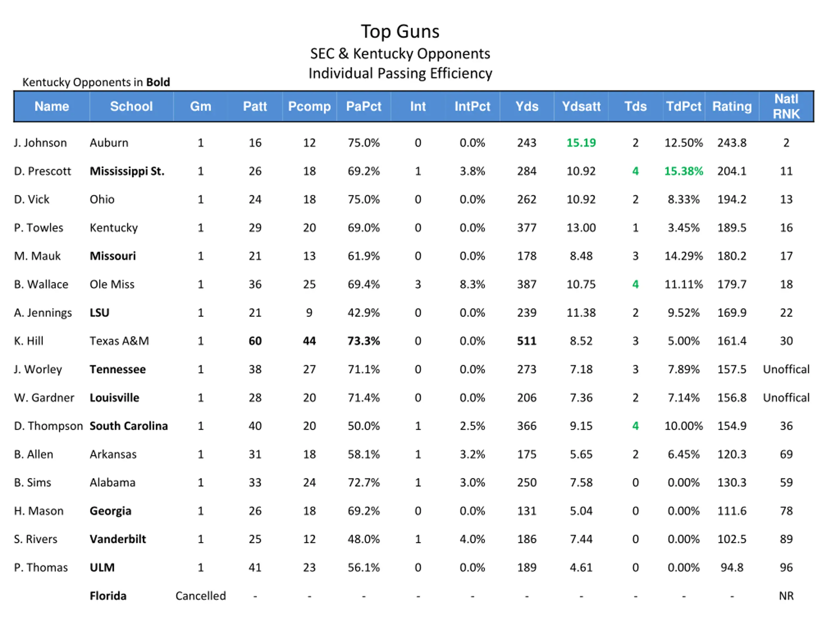Click the South Carolina school cell
The image size is (840, 630).
[128, 426]
